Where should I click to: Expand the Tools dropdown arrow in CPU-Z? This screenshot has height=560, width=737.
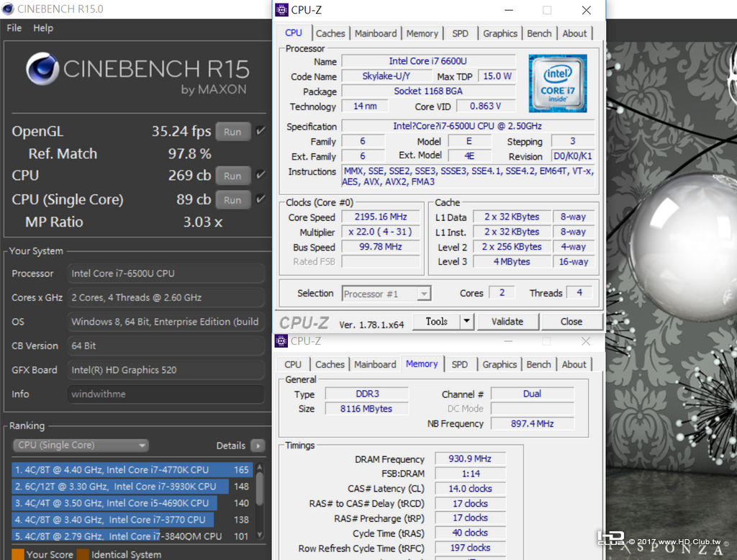coord(466,322)
